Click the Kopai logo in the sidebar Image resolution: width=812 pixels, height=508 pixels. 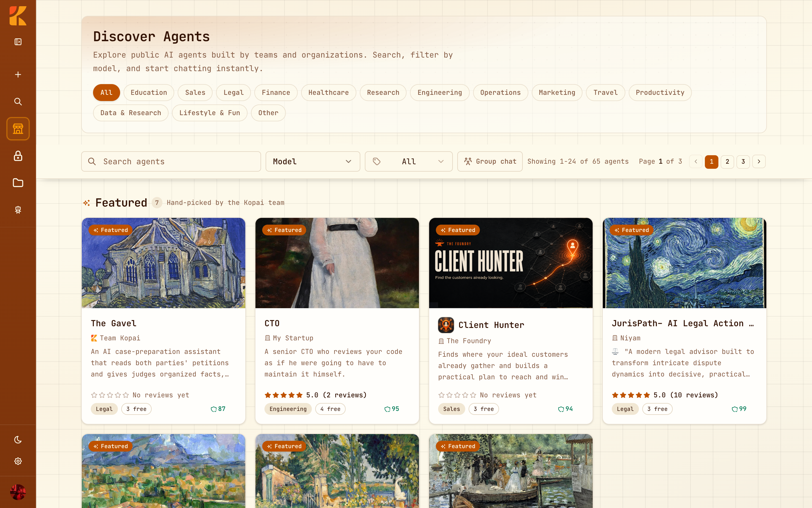[18, 16]
